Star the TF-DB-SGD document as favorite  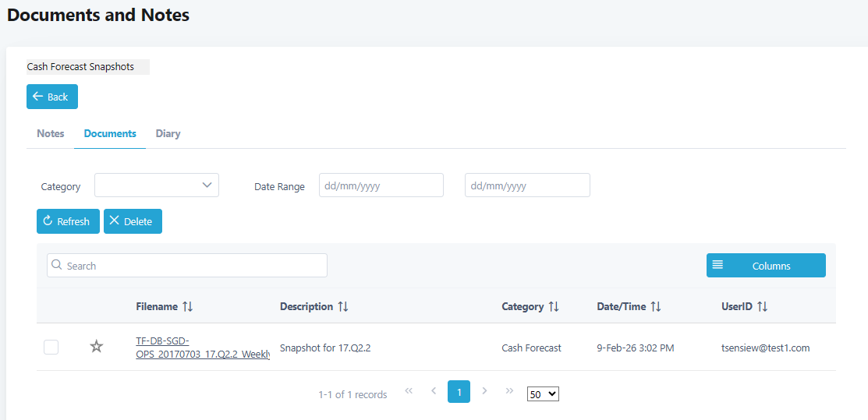coord(97,347)
